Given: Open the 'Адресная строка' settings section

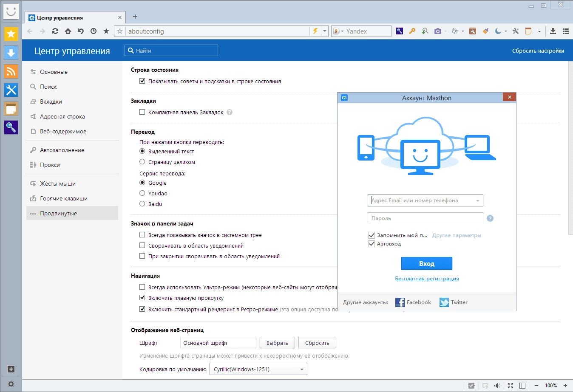Looking at the screenshot, I should coord(72,116).
